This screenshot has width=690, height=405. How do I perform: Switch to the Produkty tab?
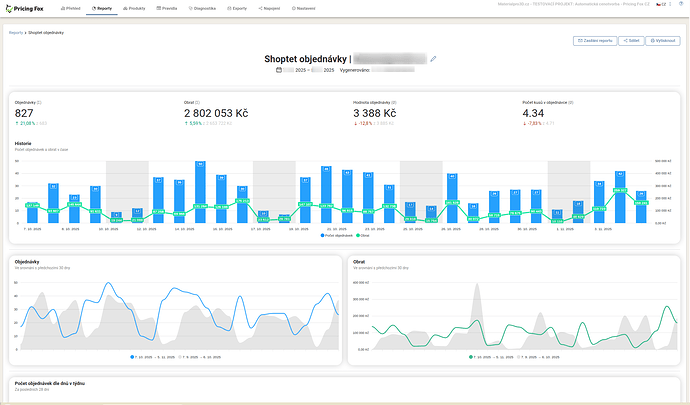[x=134, y=8]
